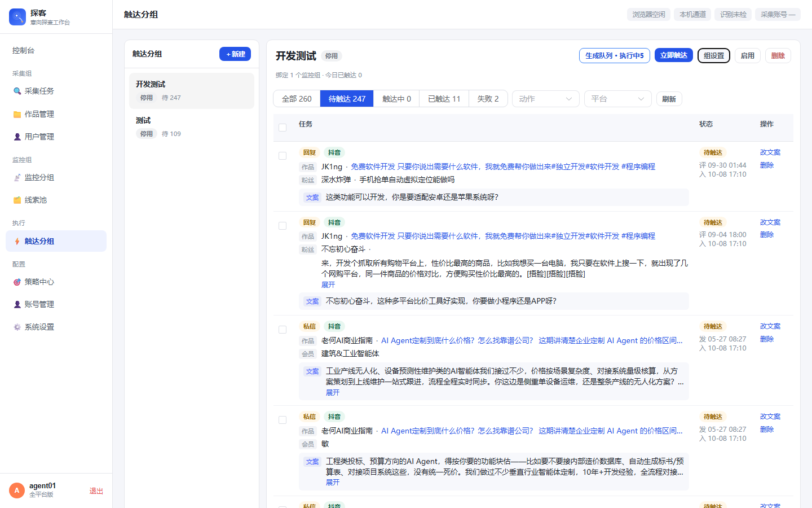Click 删除 for 不忘初心奋斗 task

pyautogui.click(x=767, y=235)
